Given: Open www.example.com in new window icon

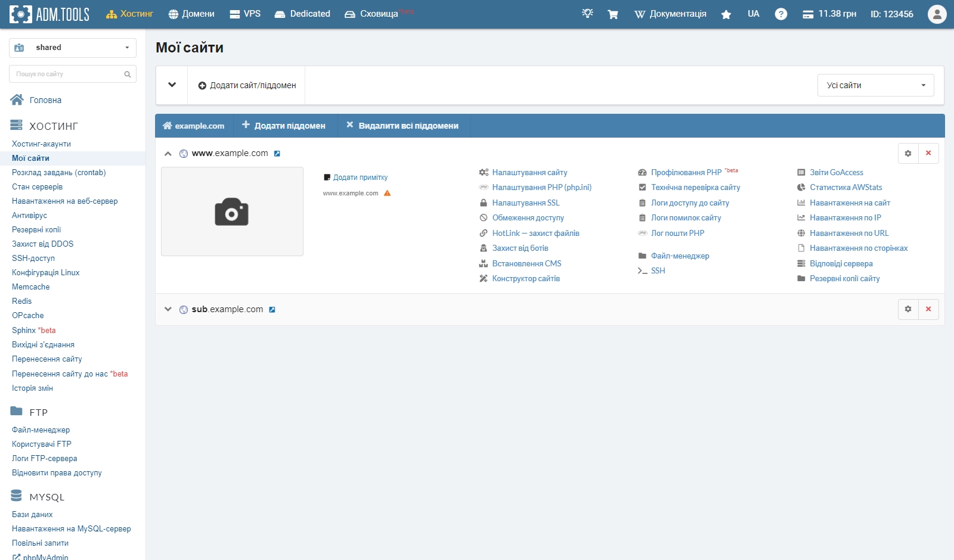Looking at the screenshot, I should (x=277, y=154).
